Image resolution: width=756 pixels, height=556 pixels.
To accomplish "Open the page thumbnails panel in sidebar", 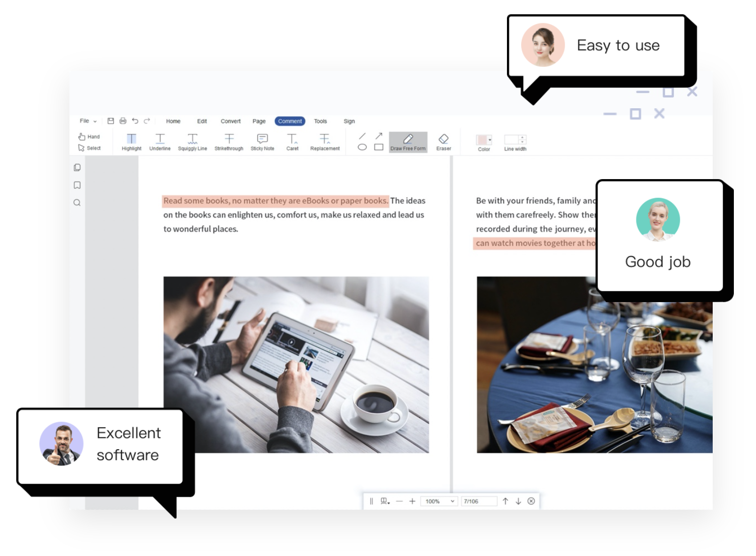I will 77,168.
